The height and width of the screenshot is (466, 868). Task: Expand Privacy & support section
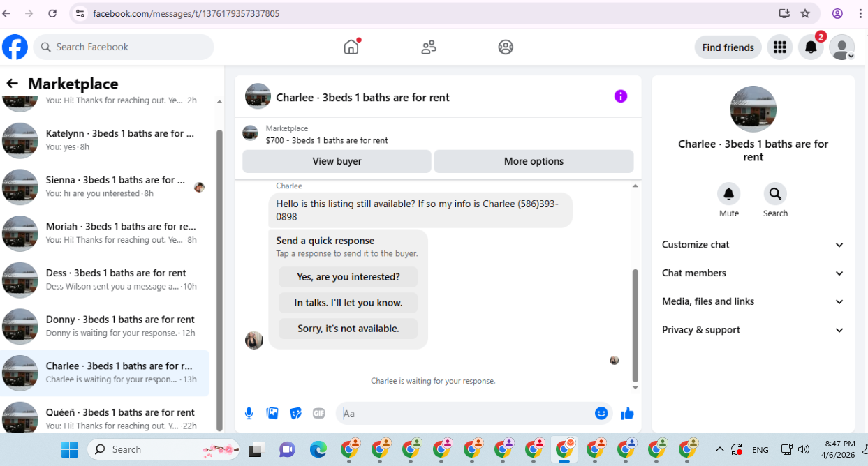(753, 331)
